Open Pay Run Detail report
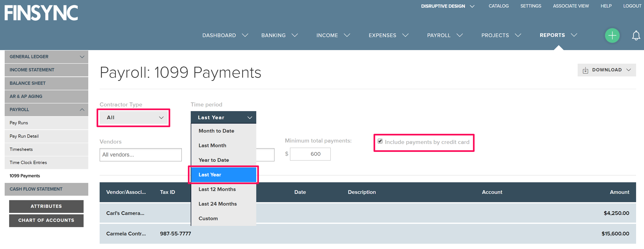Screen dimensions: 644x249 (46, 136)
